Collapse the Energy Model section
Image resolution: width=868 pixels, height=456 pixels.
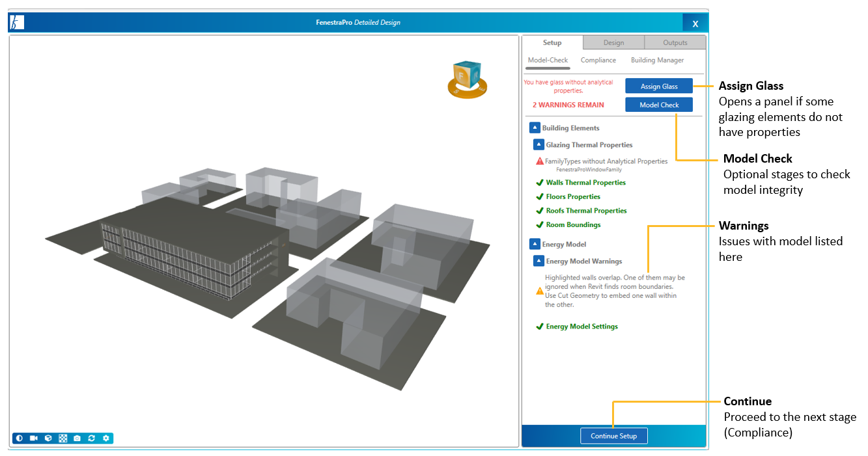[535, 245]
